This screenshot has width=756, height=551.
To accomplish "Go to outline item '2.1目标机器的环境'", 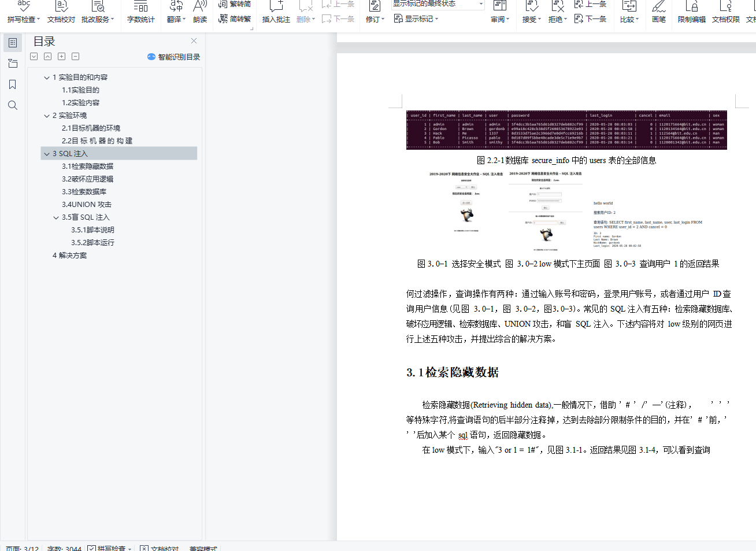I will (x=91, y=128).
